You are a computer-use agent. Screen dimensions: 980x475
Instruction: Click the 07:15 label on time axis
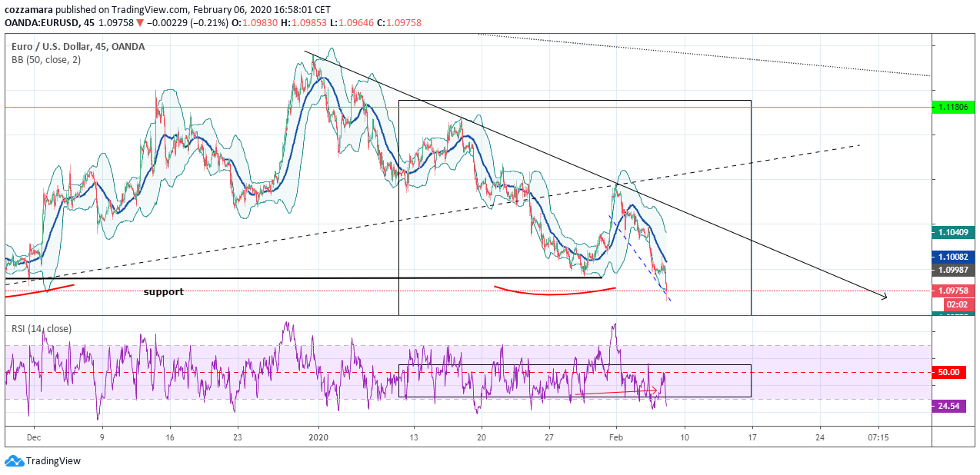[x=878, y=437]
